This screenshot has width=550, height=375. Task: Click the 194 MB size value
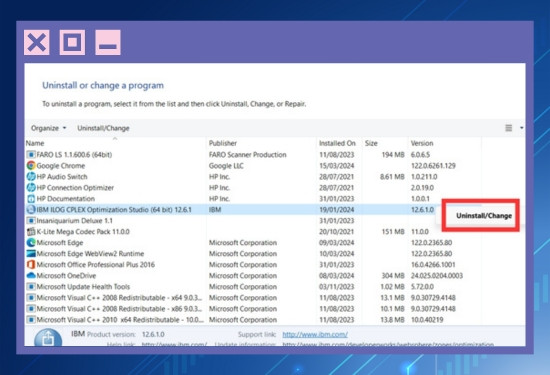pos(393,154)
